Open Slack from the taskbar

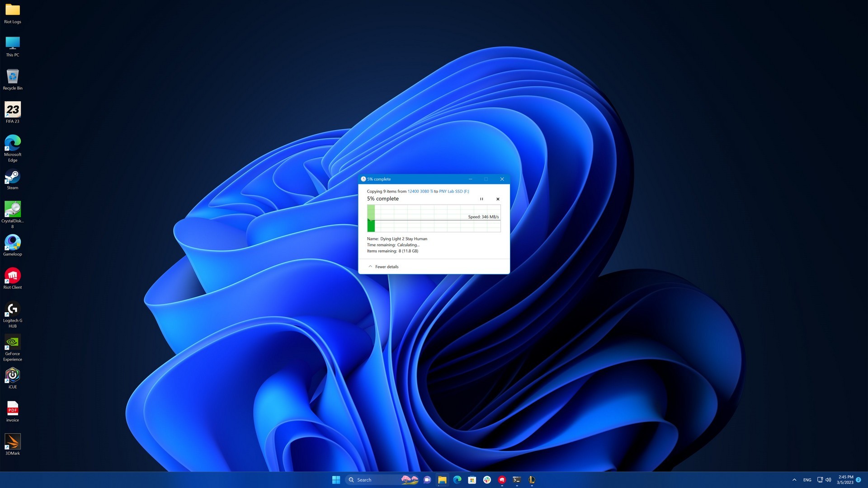point(487,480)
